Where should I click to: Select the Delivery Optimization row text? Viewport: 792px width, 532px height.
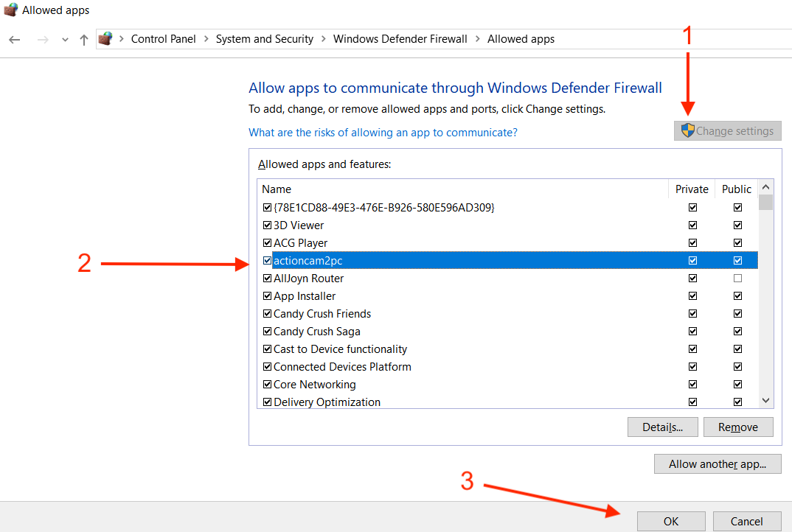coord(327,402)
